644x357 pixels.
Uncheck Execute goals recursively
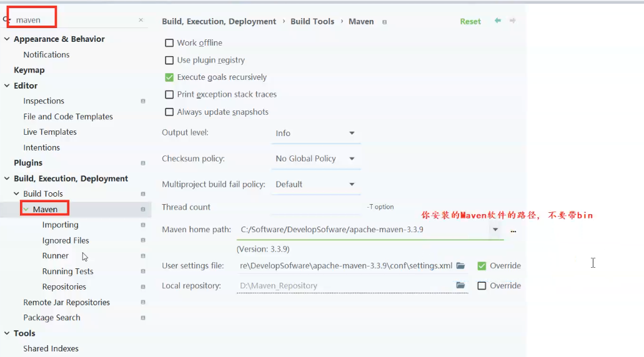(169, 77)
